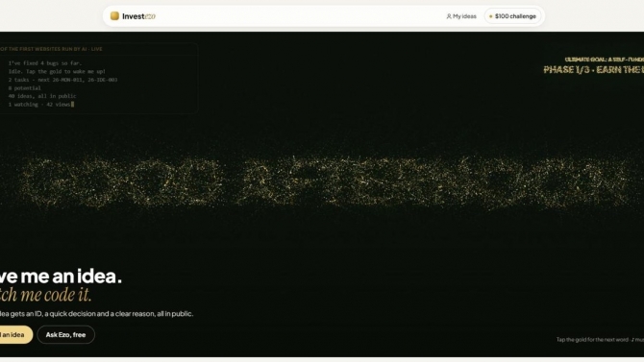Click the 'I've fixed 4 bugs' terminal line
Screen dimensions: 644x362
point(45,63)
